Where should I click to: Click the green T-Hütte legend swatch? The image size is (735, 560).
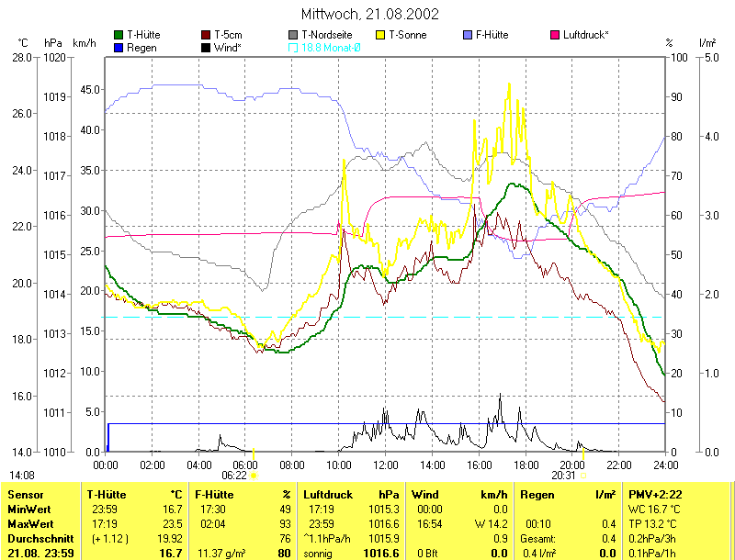119,35
